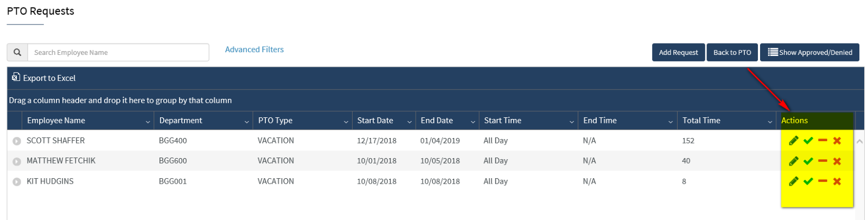Click the orange minus icon for Kit Hudgins
This screenshot has width=868, height=220.
(x=822, y=181)
